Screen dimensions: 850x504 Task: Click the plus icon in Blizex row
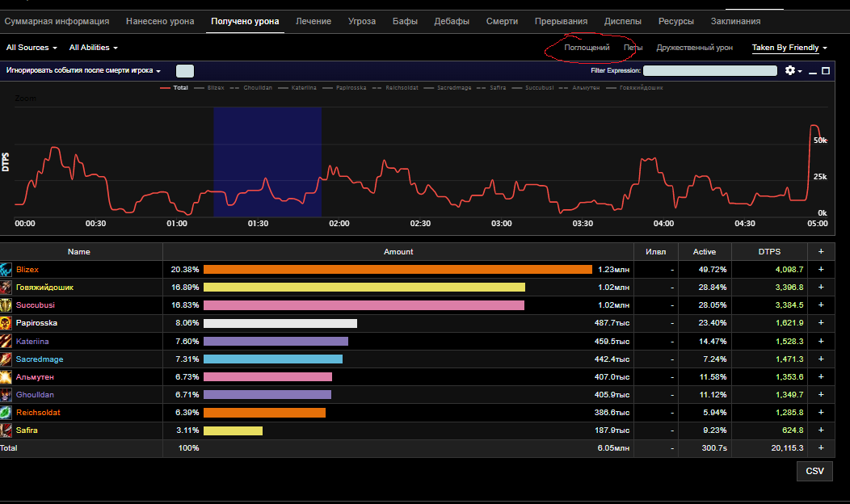tap(821, 270)
